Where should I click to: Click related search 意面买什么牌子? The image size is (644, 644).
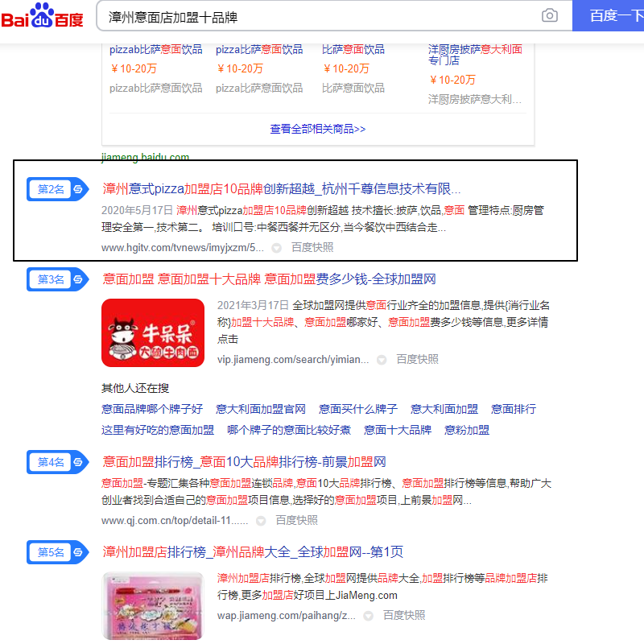tap(358, 409)
